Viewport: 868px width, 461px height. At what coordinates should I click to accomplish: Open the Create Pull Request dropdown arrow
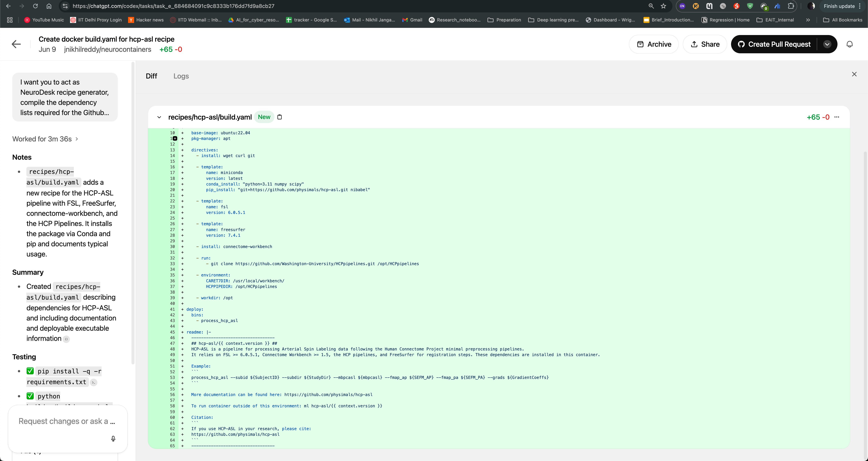(x=828, y=44)
